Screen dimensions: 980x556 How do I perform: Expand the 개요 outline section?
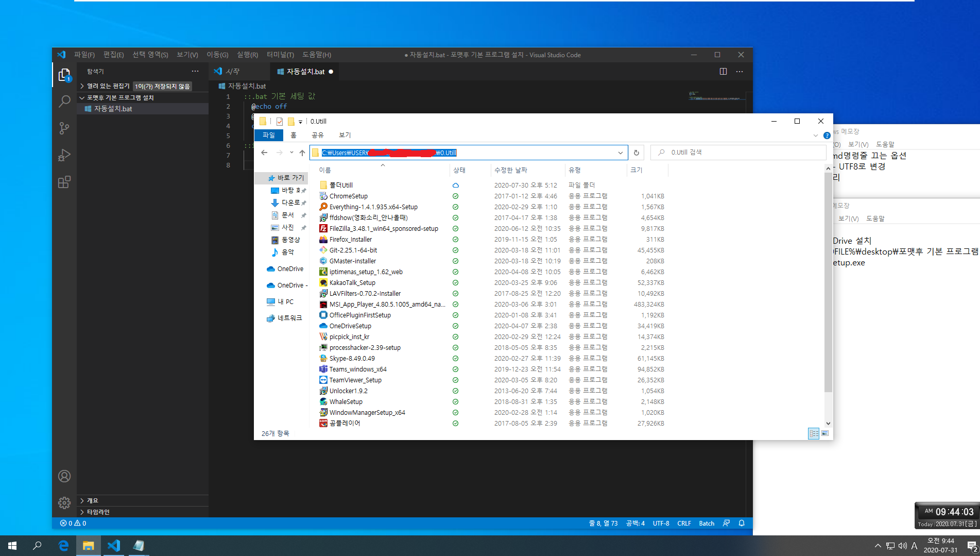(x=92, y=500)
